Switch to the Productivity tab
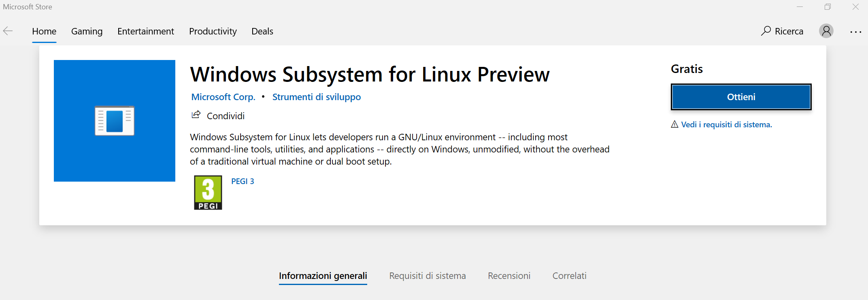 [x=213, y=31]
